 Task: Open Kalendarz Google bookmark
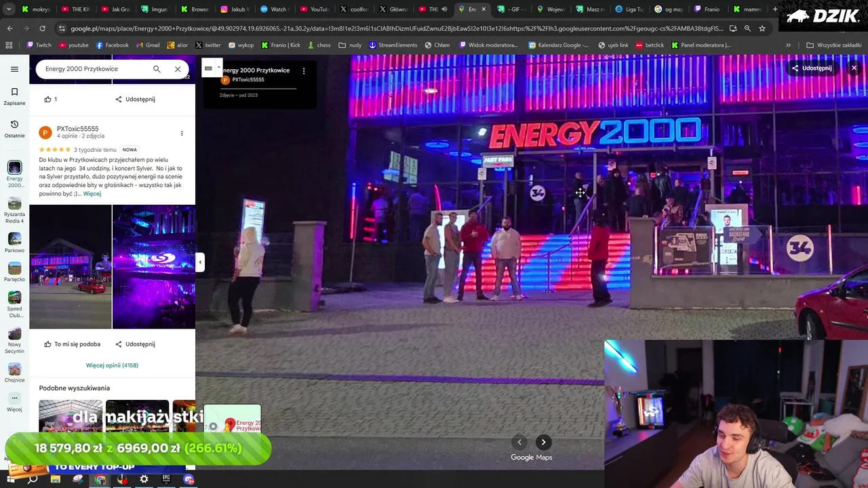[559, 45]
